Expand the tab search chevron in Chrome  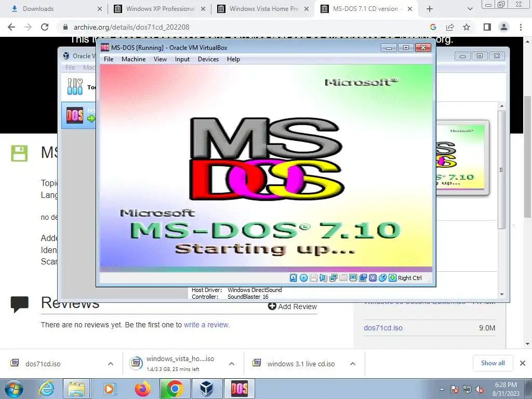(470, 9)
